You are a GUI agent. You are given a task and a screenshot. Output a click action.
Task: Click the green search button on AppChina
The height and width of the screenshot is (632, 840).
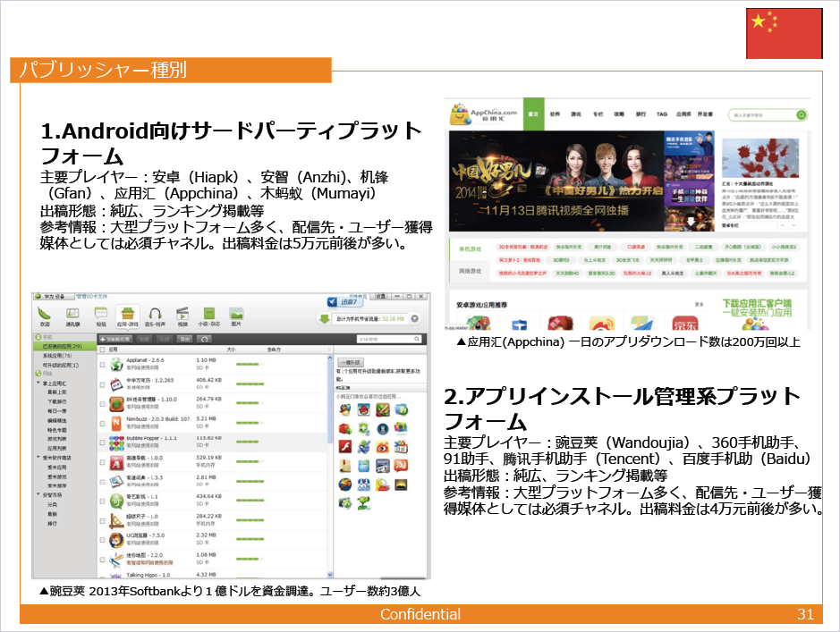click(x=802, y=115)
